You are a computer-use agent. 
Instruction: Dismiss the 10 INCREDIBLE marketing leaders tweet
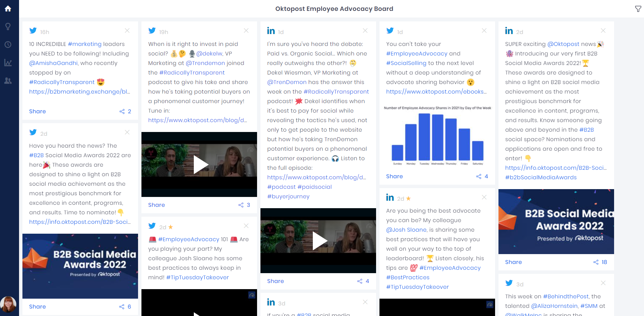click(x=127, y=30)
